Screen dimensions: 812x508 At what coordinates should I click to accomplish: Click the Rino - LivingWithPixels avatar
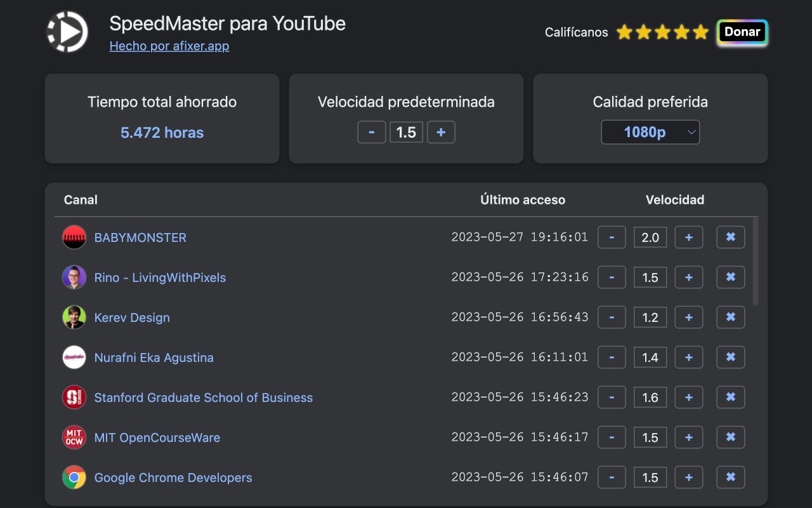74,277
